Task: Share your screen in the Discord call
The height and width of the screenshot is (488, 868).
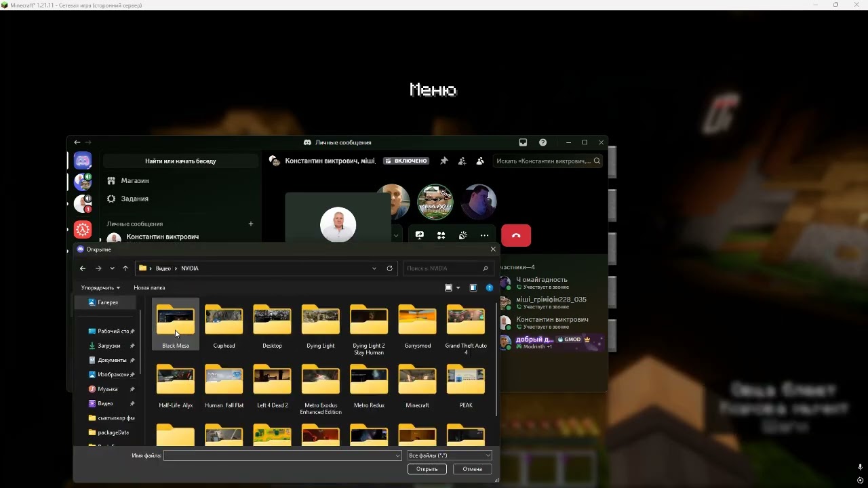Action: (x=420, y=235)
